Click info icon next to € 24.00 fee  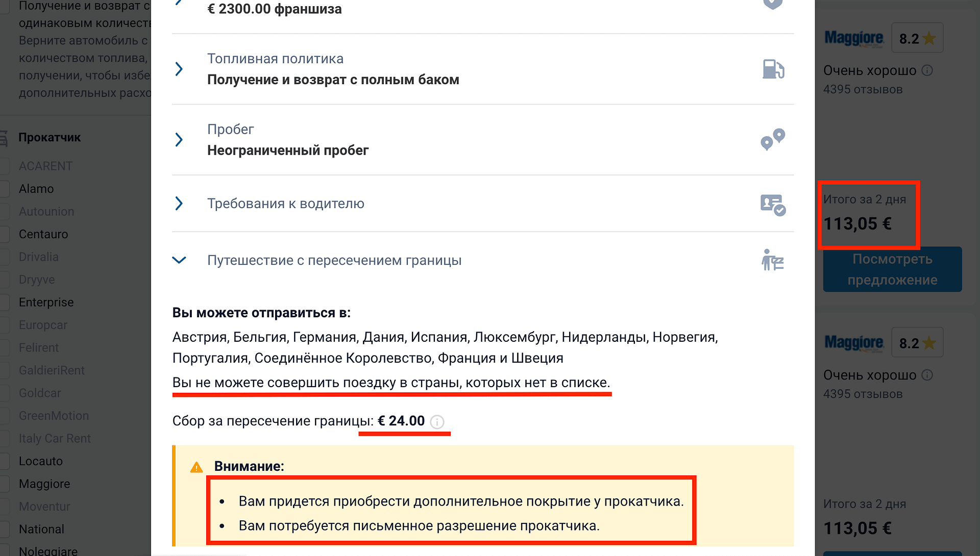[x=437, y=422]
